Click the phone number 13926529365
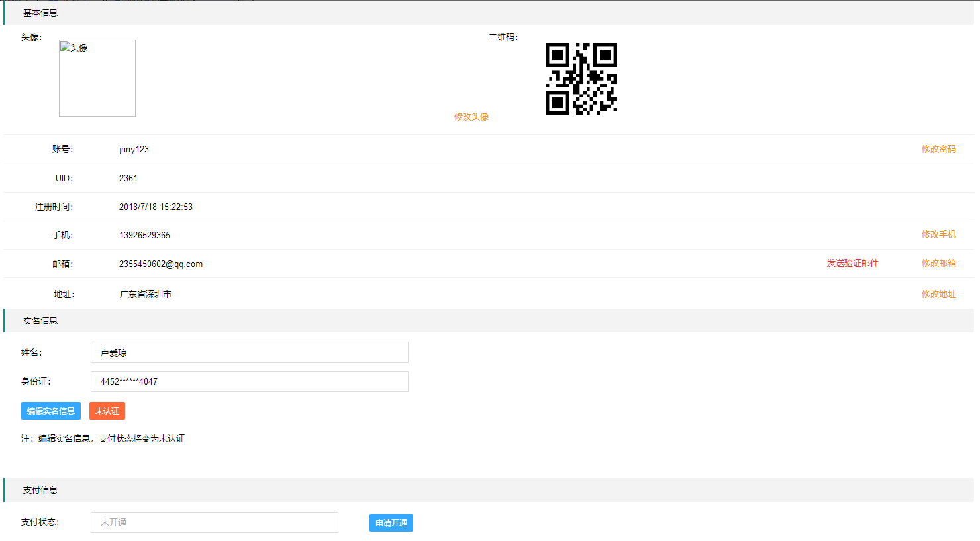Screen dimensions: 980x541 click(144, 235)
